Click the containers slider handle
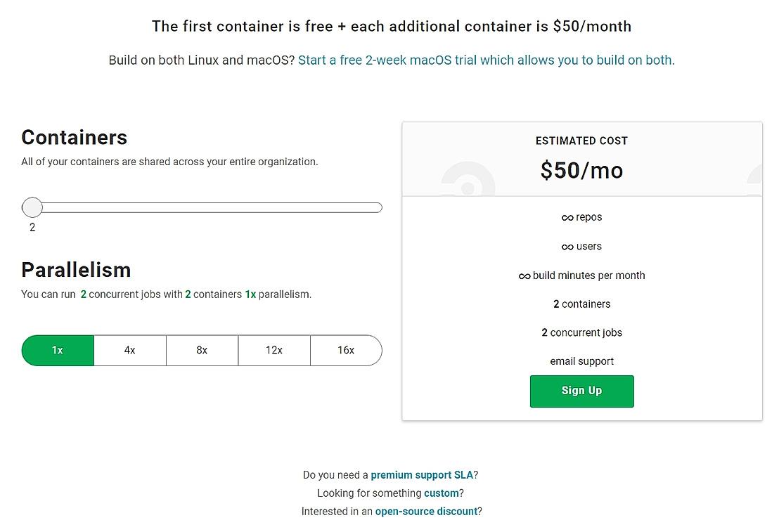The image size is (779, 532). click(32, 207)
